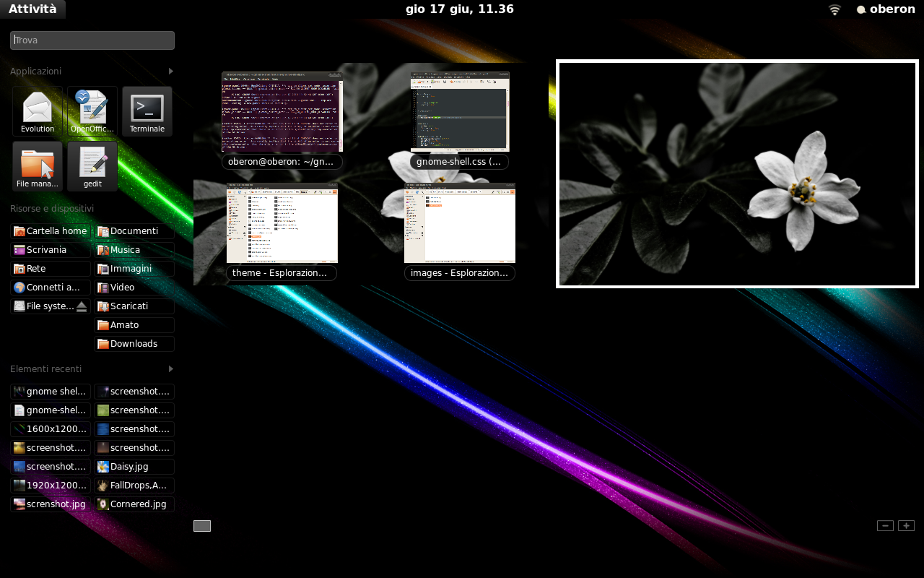Open the clock showing gio 17 giu, 11.36
The image size is (924, 578).
460,9
